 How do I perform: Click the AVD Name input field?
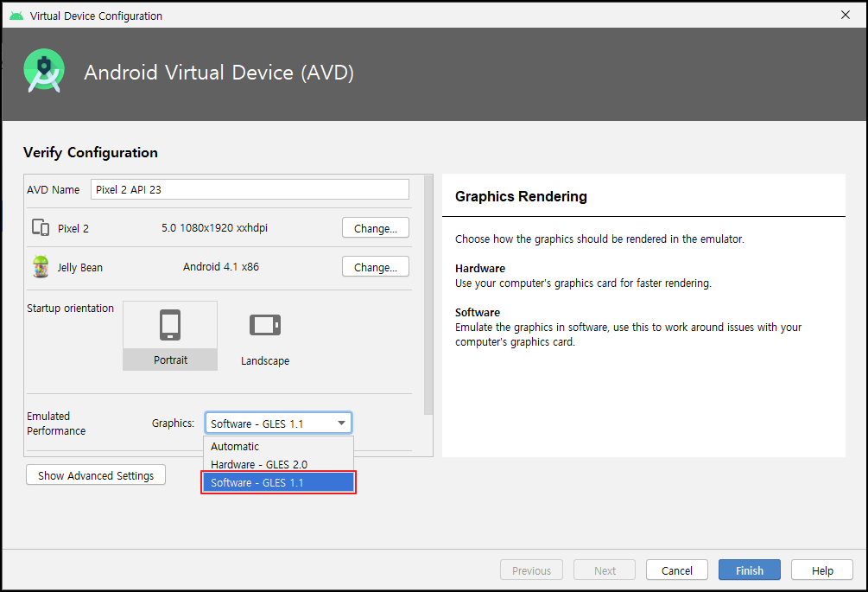250,189
